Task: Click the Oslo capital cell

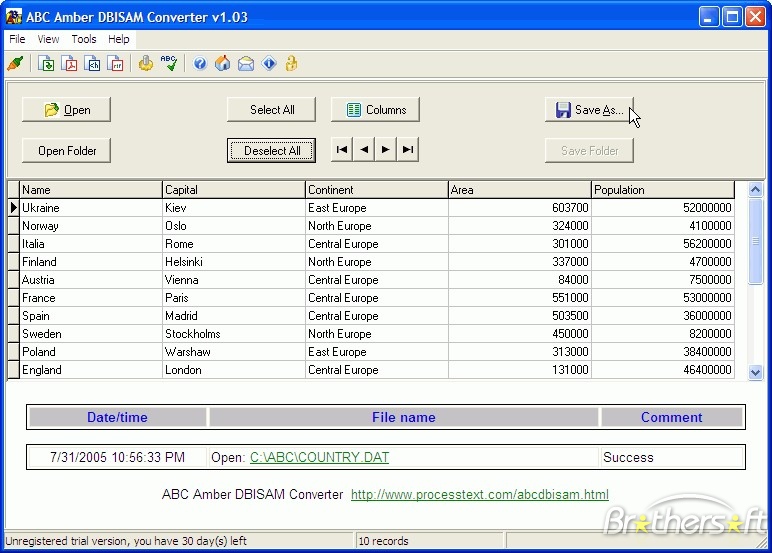Action: (x=233, y=226)
